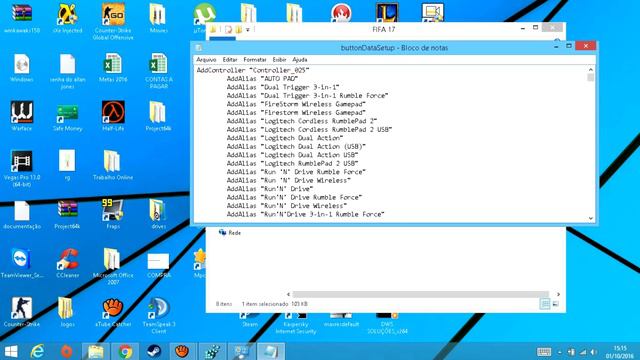Screen dimensions: 640x360
Task: Click the "Run'N'Drive 3-in-1 Rumble Force" line
Action: [305, 214]
